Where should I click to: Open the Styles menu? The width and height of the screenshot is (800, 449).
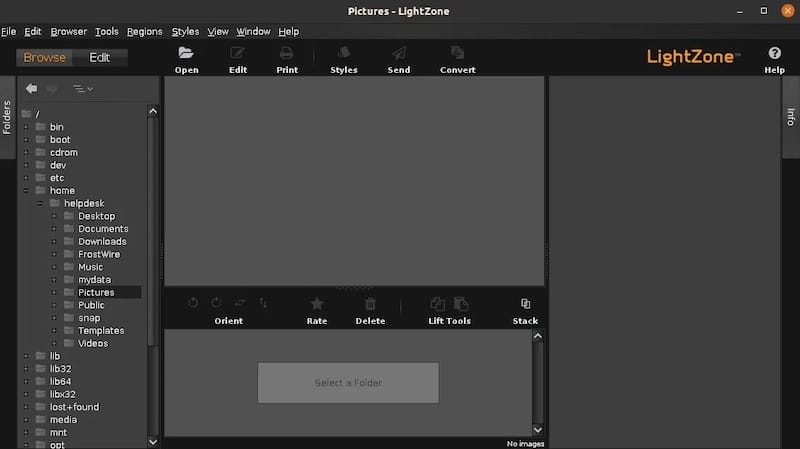point(185,32)
